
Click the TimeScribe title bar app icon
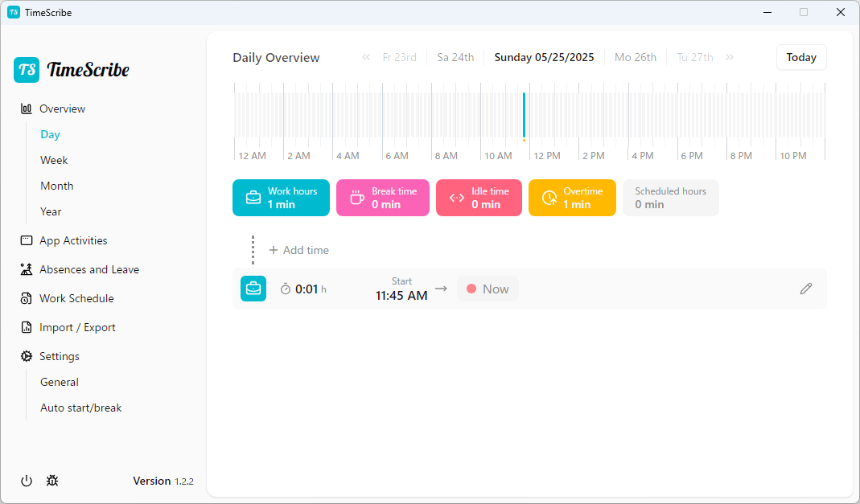(x=14, y=12)
